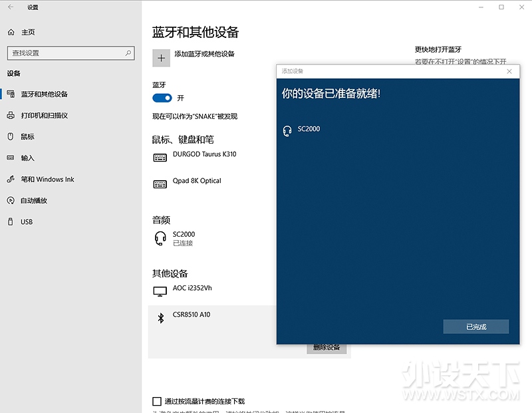Image resolution: width=532 pixels, height=413 pixels.
Task: Click SC2000 device name in the dialog
Action: click(309, 129)
